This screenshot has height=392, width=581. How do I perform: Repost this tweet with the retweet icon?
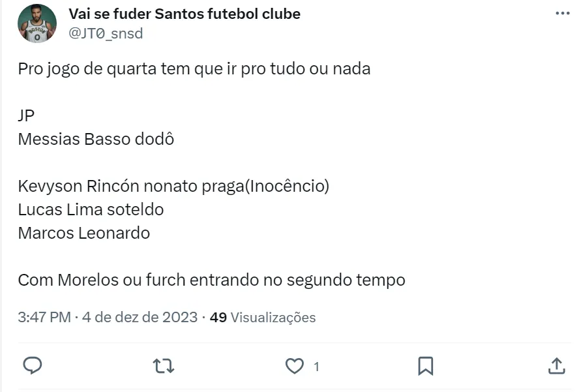[164, 366]
